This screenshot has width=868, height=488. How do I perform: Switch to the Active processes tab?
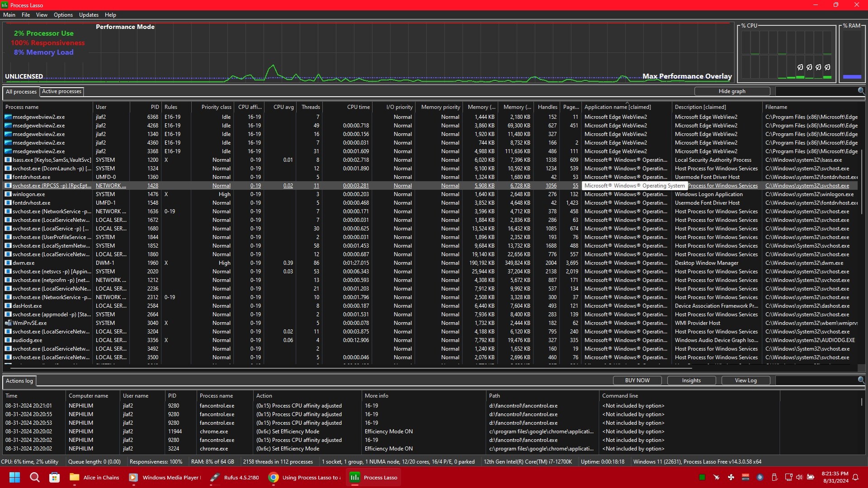(x=61, y=91)
